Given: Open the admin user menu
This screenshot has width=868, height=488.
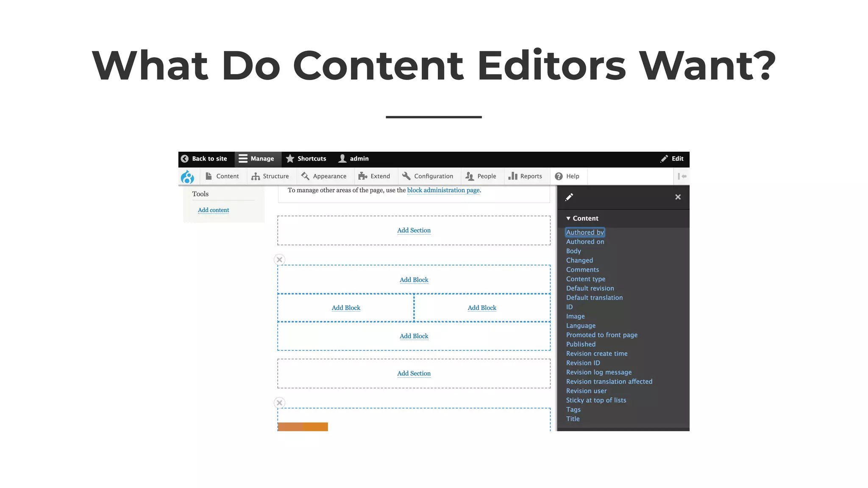Looking at the screenshot, I should (353, 158).
